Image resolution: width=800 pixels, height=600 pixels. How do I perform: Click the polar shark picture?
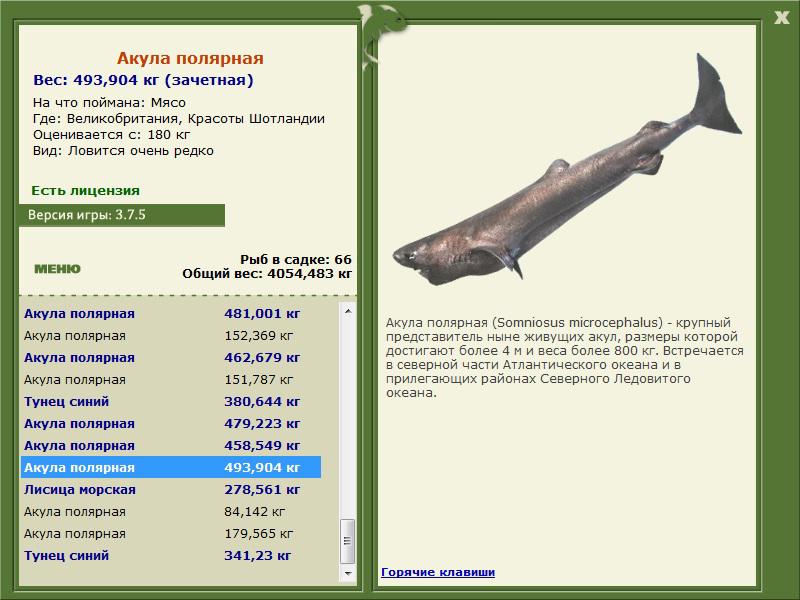tap(566, 171)
